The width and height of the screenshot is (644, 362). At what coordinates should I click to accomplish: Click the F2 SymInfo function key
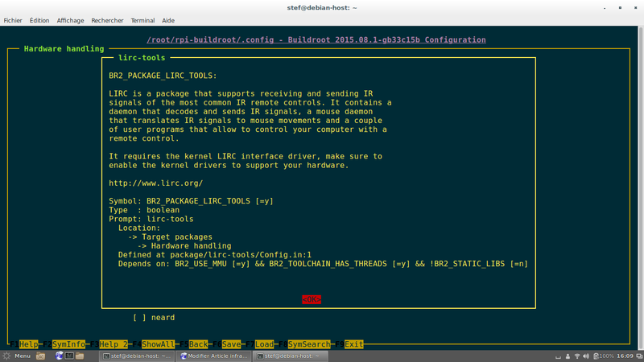coord(64,344)
